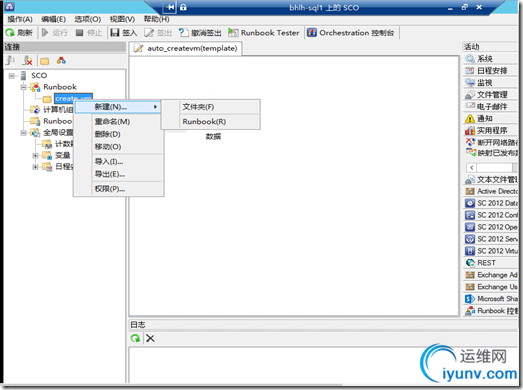Open the 视图(V) menu
523x390 pixels.
[122, 19]
